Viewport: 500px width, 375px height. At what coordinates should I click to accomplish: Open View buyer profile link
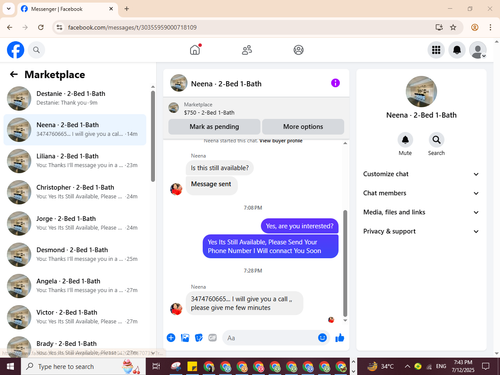coord(281,141)
